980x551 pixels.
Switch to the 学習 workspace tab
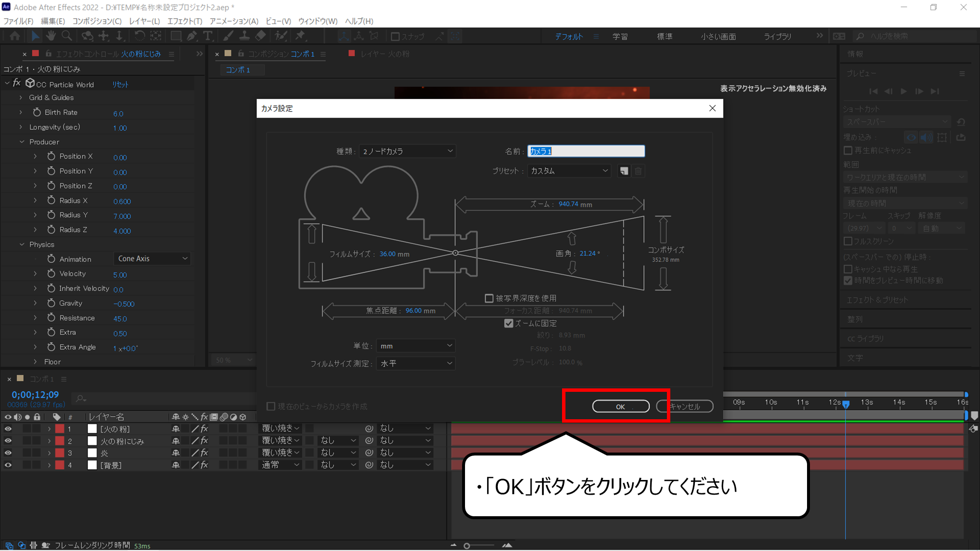[620, 37]
